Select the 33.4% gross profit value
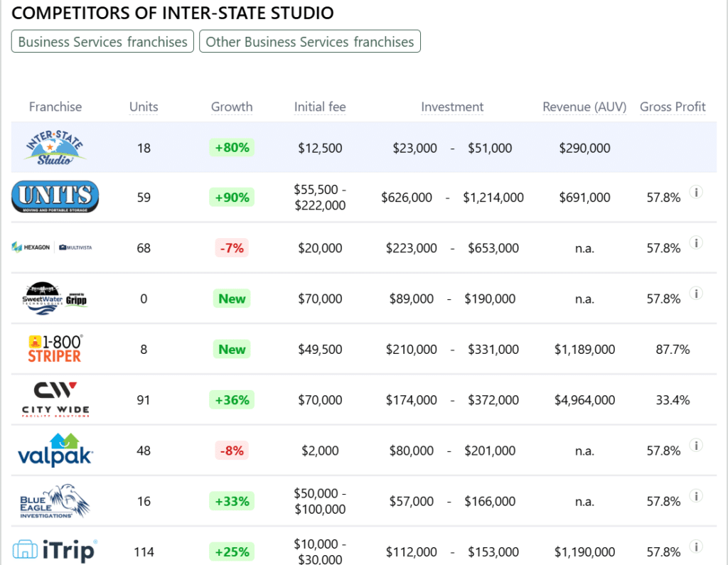 673,399
